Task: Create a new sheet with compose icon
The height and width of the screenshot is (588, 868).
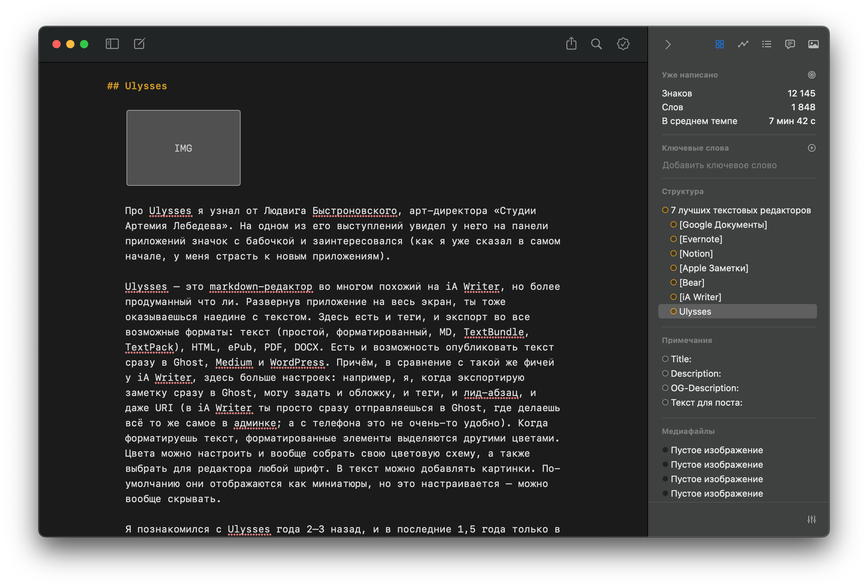Action: click(x=139, y=44)
